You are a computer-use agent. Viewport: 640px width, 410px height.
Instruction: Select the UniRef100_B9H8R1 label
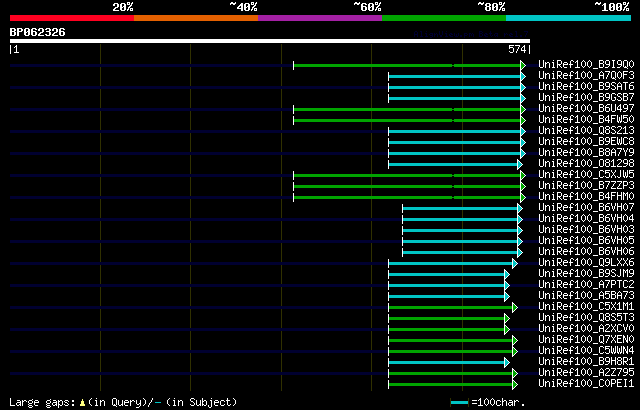click(586, 362)
